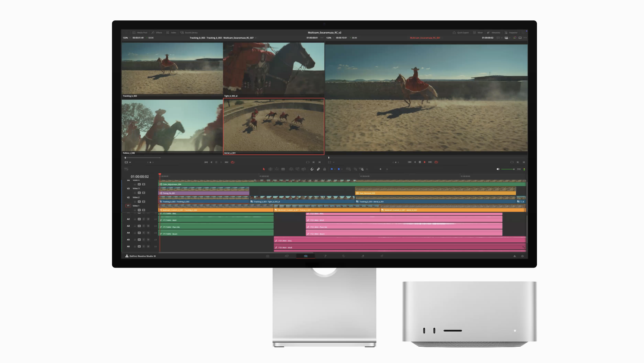Click the speaker volume icon
This screenshot has width=644, height=363.
point(498,169)
